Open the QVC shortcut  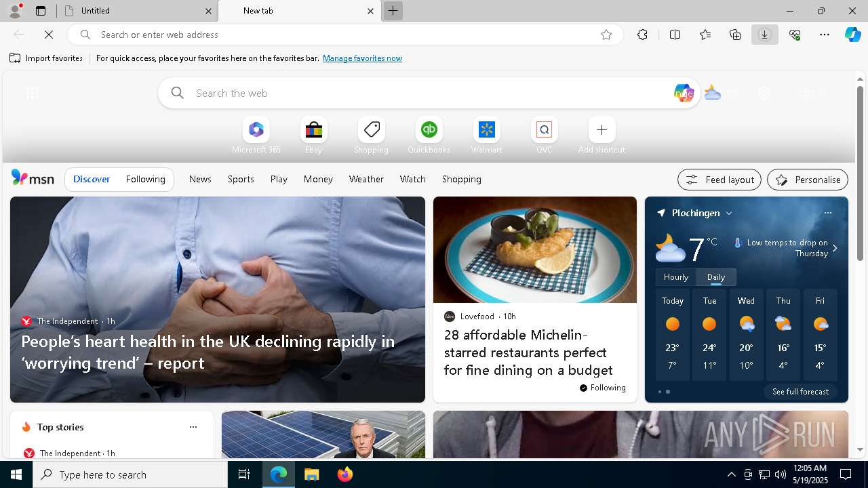[544, 136]
